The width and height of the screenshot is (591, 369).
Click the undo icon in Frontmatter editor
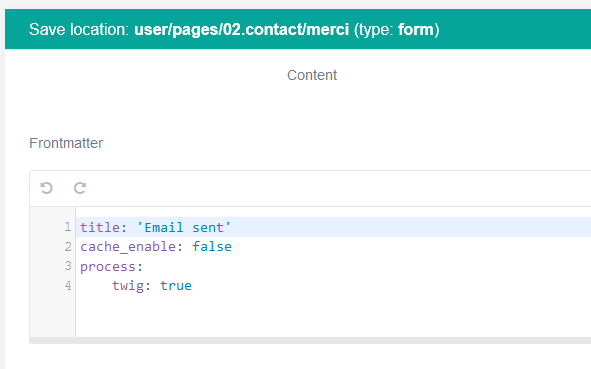click(46, 188)
